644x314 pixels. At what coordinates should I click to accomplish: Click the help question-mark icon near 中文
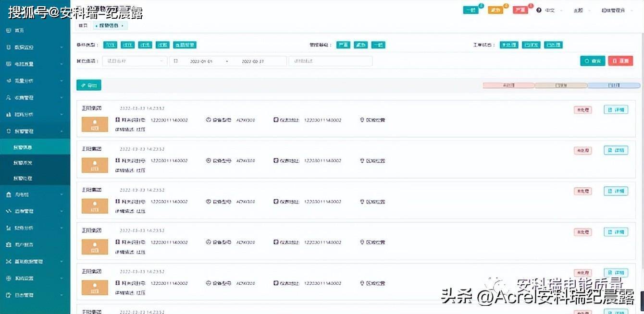pos(539,10)
